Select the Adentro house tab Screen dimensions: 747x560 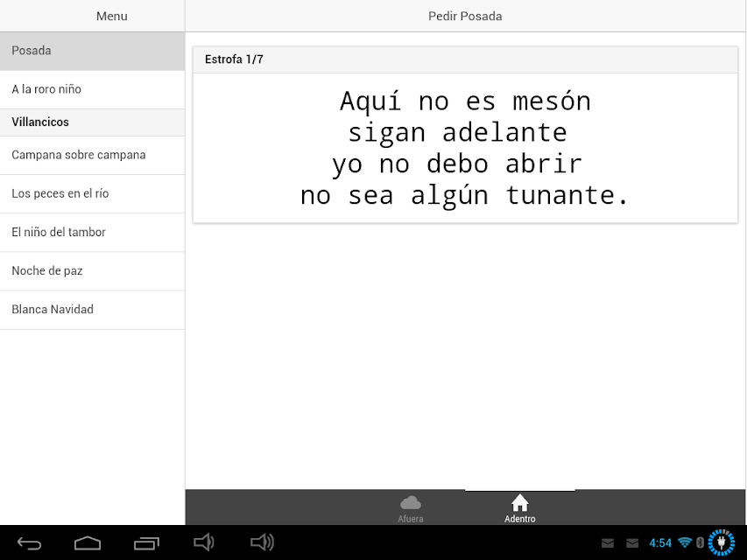(520, 508)
